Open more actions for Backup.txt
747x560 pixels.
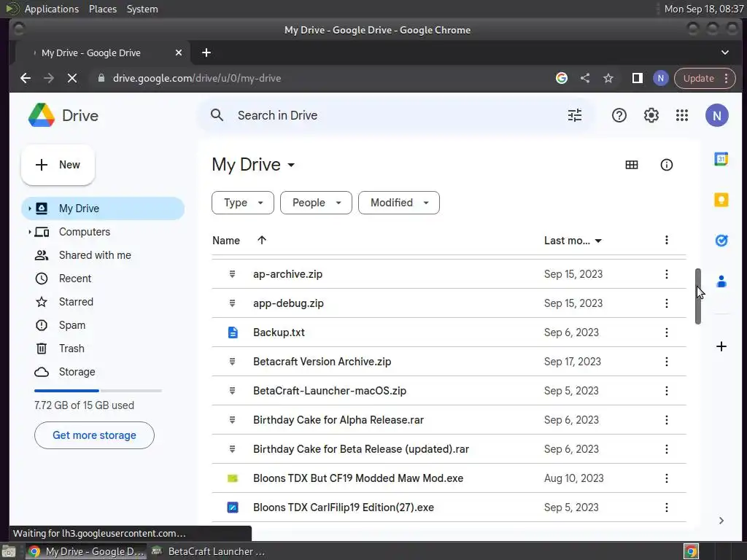tap(666, 332)
